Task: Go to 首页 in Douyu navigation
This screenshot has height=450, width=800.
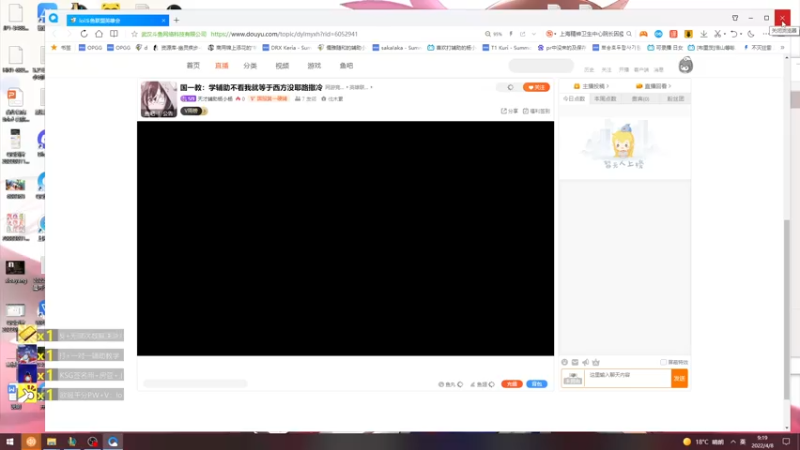Action: pyautogui.click(x=193, y=66)
